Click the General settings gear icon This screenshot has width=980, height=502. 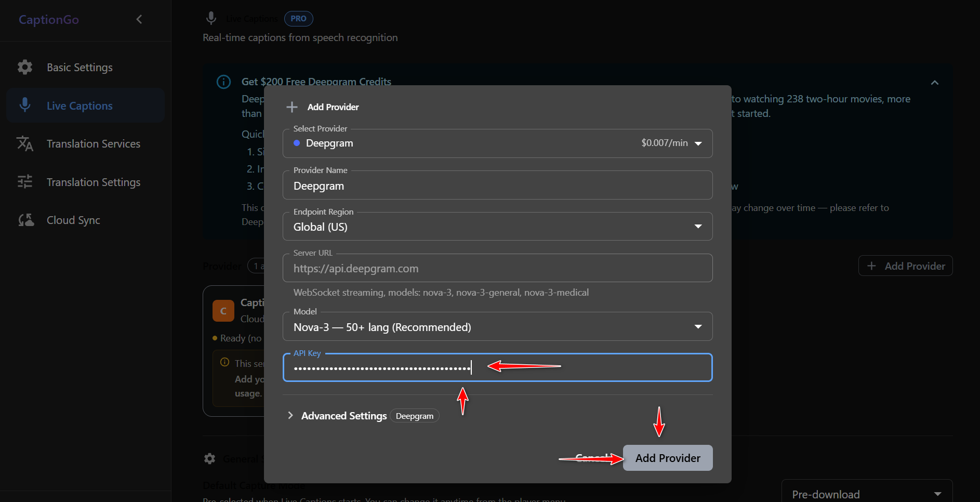[x=209, y=459]
